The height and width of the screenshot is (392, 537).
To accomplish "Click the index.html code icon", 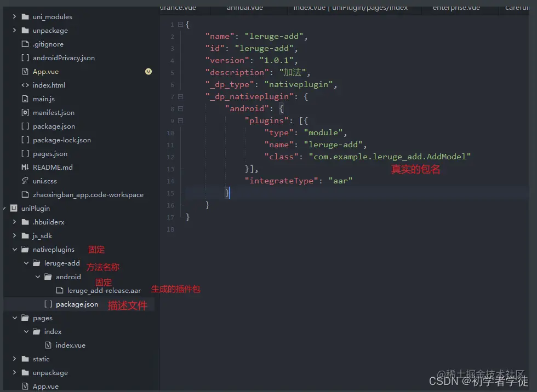I will pyautogui.click(x=25, y=85).
